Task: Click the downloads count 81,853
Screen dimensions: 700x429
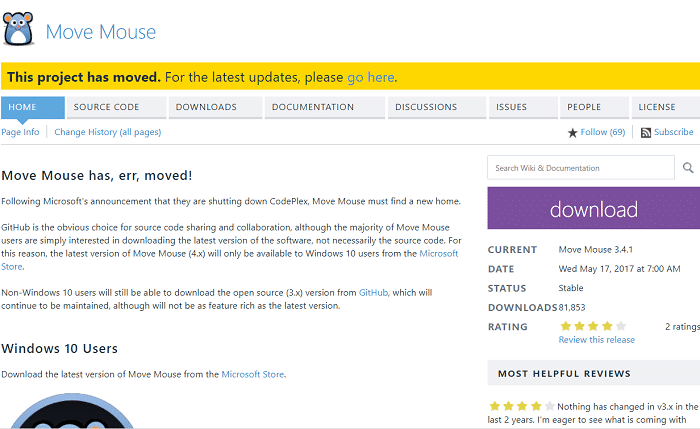Action: click(571, 308)
